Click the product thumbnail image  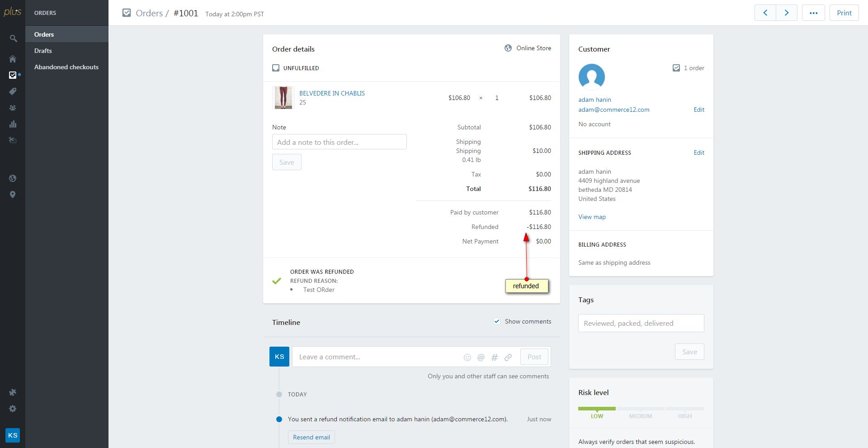pos(283,98)
